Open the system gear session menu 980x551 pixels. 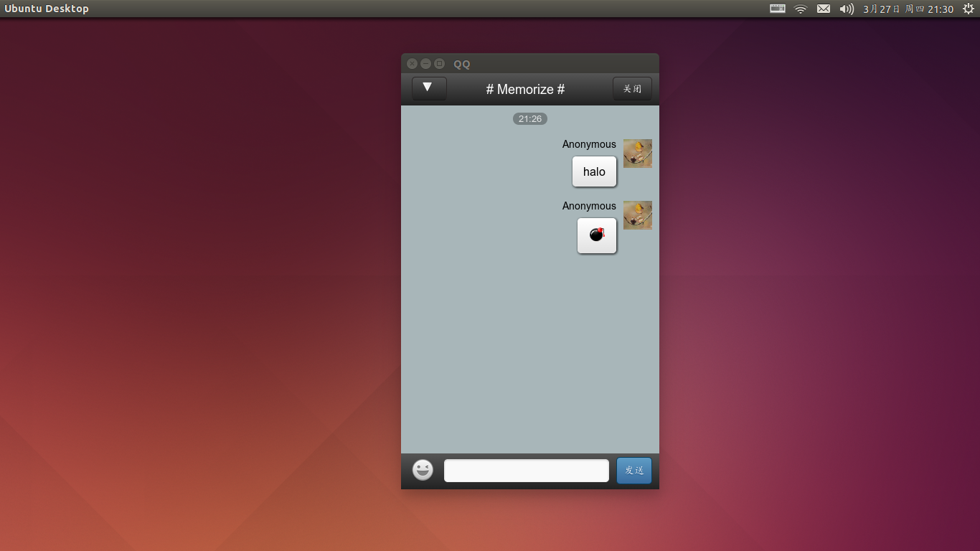(x=968, y=9)
